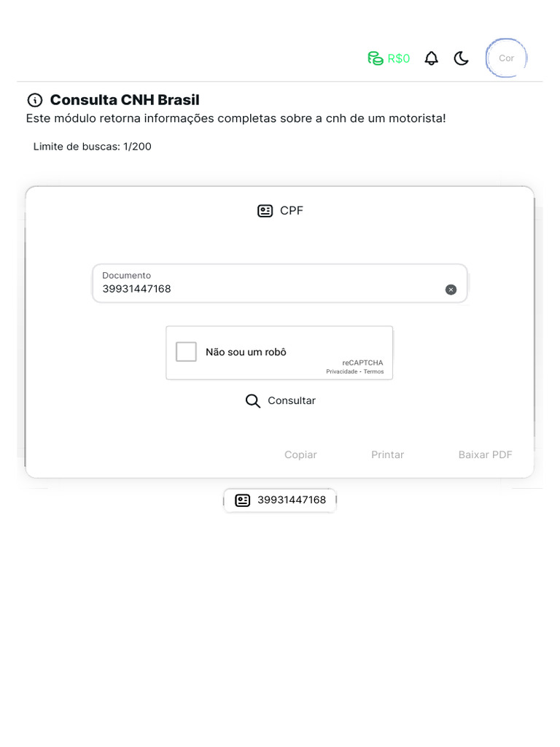Click the green coins balance icon

coord(376,58)
